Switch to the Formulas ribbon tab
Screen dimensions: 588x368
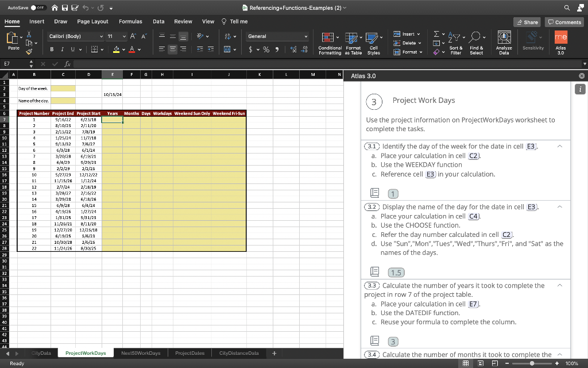pyautogui.click(x=130, y=21)
